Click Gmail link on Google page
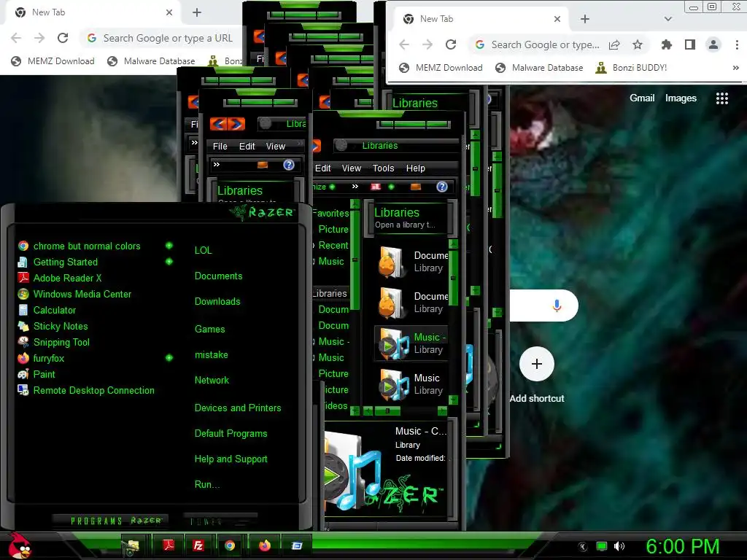The height and width of the screenshot is (560, 747). pos(642,98)
